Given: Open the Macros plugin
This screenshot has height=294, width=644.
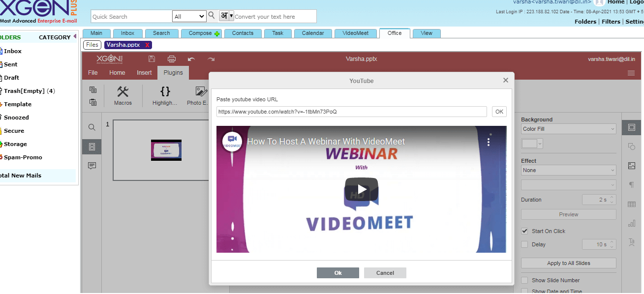Looking at the screenshot, I should coord(123,95).
